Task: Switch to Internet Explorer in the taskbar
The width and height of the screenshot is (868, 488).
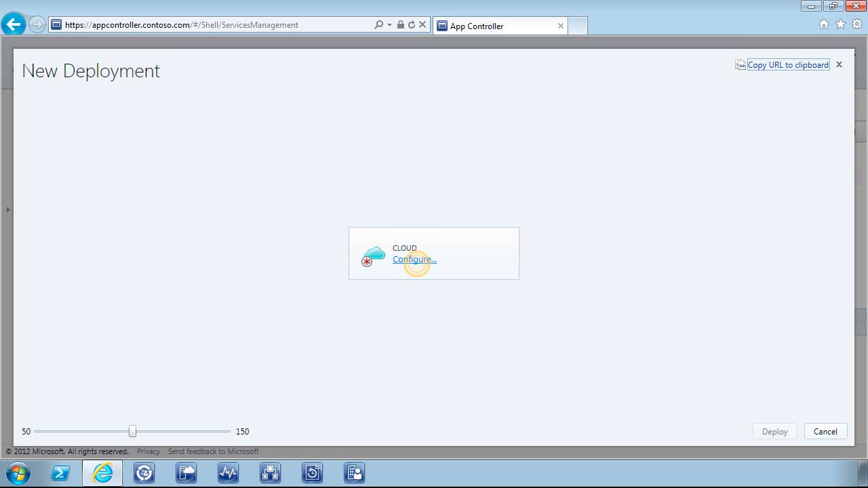Action: tap(102, 473)
